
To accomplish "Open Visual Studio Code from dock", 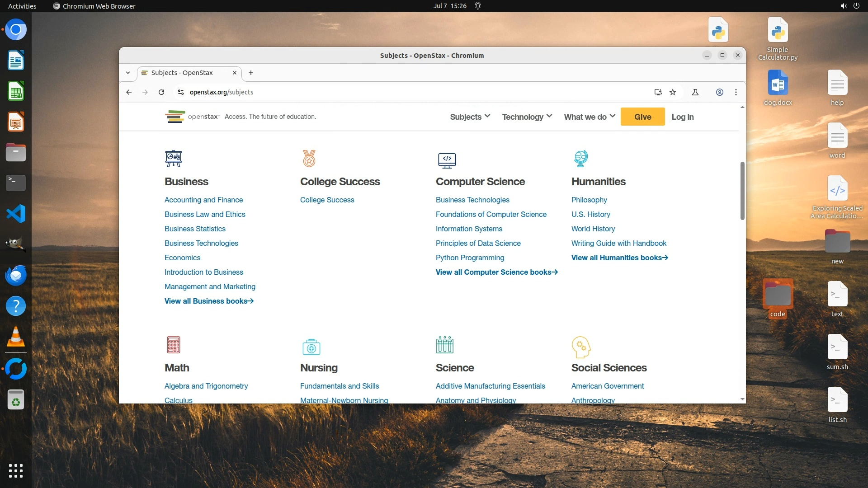I will coord(16,214).
